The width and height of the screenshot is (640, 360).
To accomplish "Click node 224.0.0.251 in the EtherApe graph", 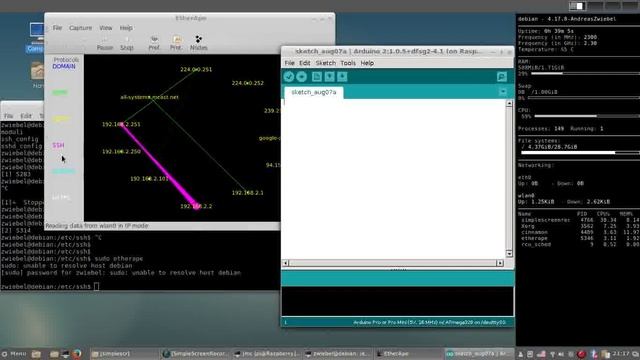I will point(196,69).
